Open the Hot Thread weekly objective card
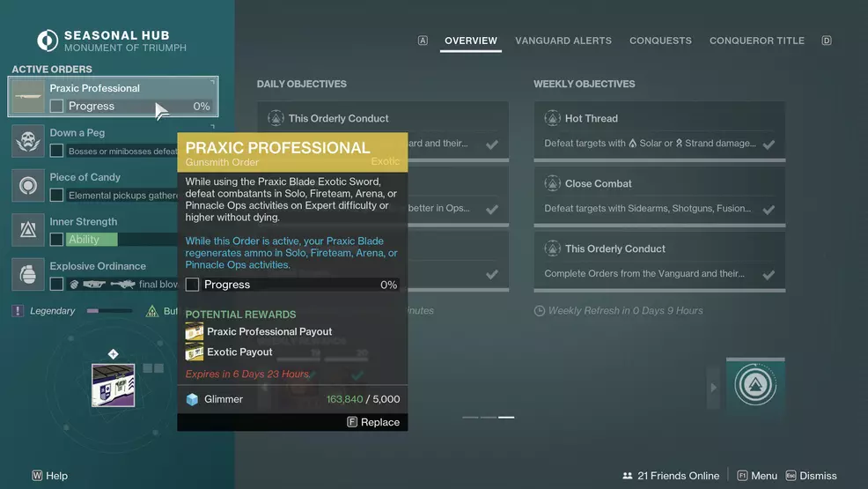Image resolution: width=868 pixels, height=489 pixels. pos(659,131)
